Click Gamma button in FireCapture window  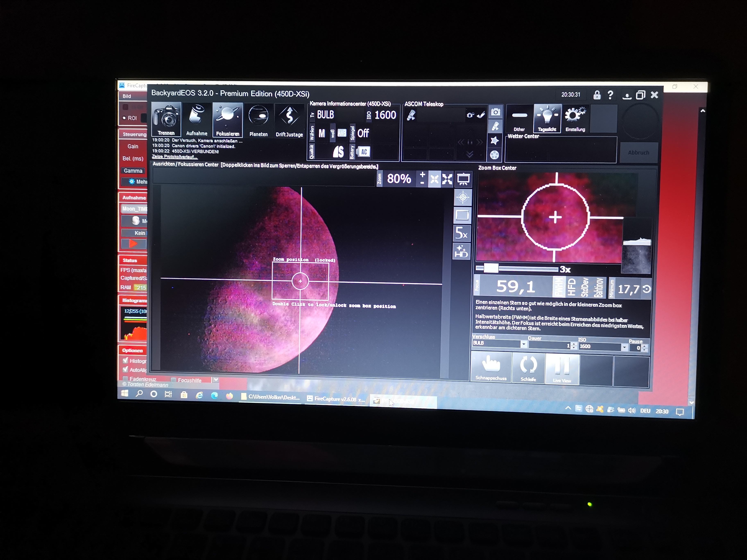[x=133, y=171]
